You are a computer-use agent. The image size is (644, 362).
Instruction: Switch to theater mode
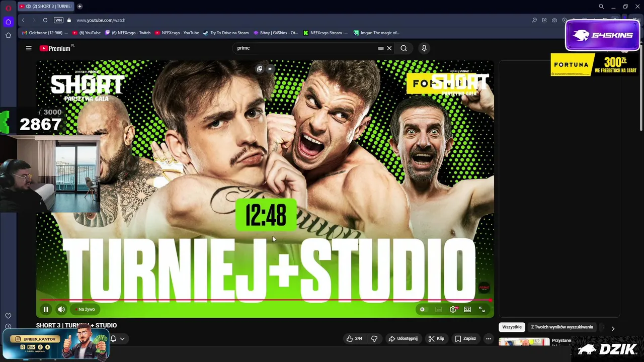point(467,309)
